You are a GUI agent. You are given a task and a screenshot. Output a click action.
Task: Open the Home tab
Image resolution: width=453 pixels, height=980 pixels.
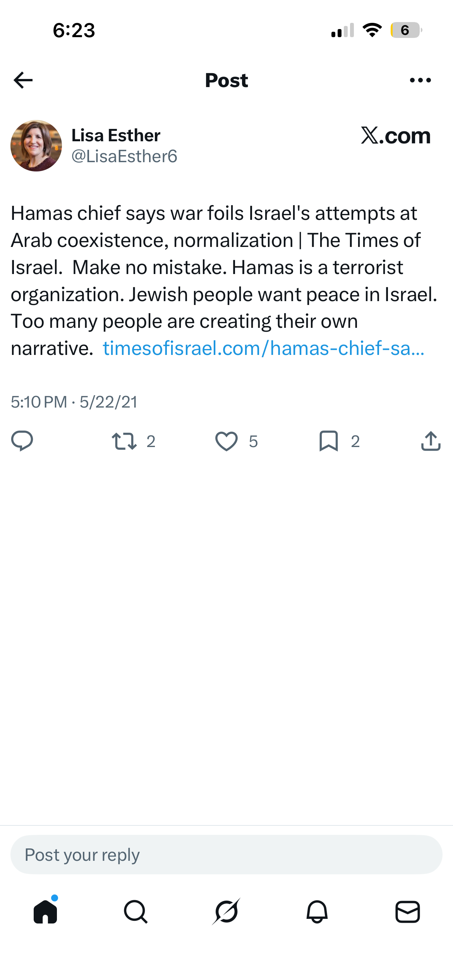[x=45, y=911]
